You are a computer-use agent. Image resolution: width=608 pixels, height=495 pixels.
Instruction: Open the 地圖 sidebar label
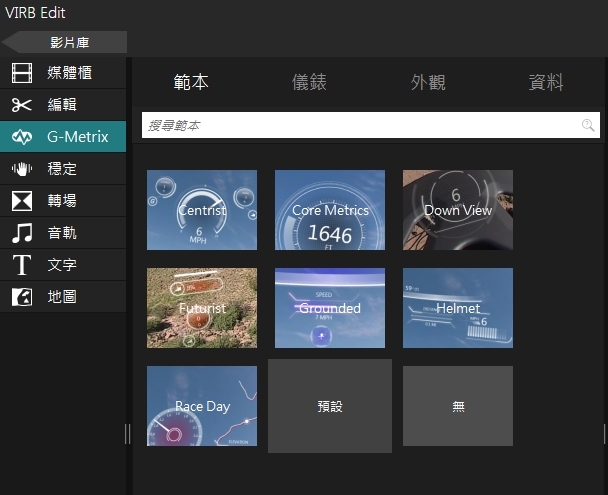(x=62, y=297)
